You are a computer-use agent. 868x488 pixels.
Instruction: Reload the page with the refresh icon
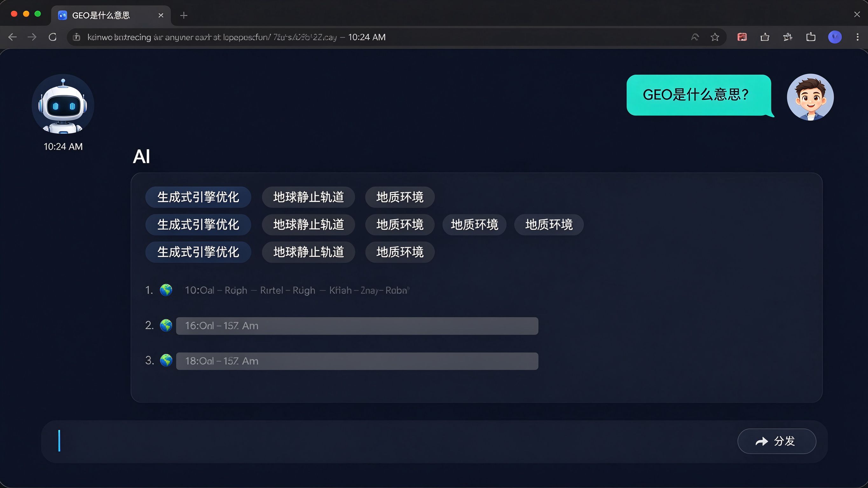[x=52, y=37]
